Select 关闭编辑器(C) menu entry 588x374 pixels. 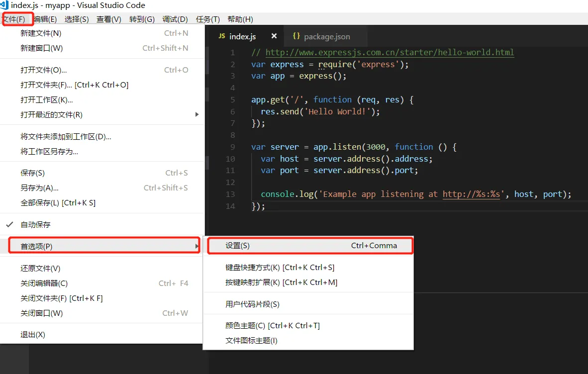point(102,283)
